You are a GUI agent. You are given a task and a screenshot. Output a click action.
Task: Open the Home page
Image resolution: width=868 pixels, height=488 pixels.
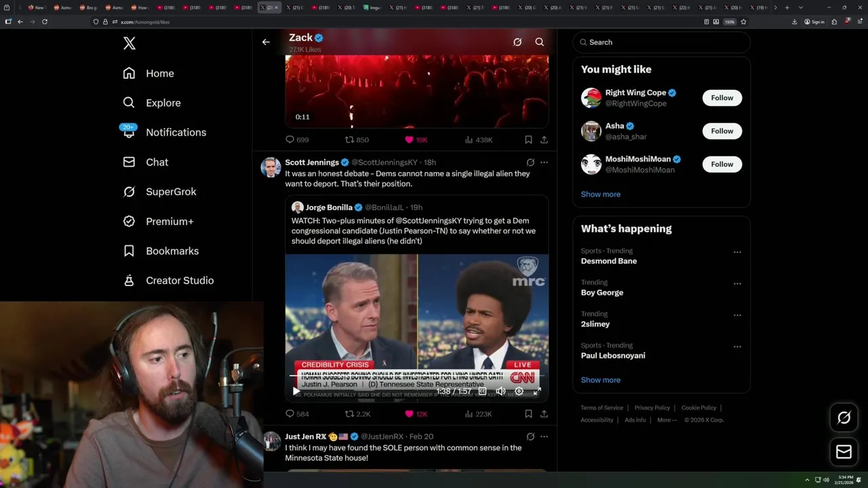(149, 73)
